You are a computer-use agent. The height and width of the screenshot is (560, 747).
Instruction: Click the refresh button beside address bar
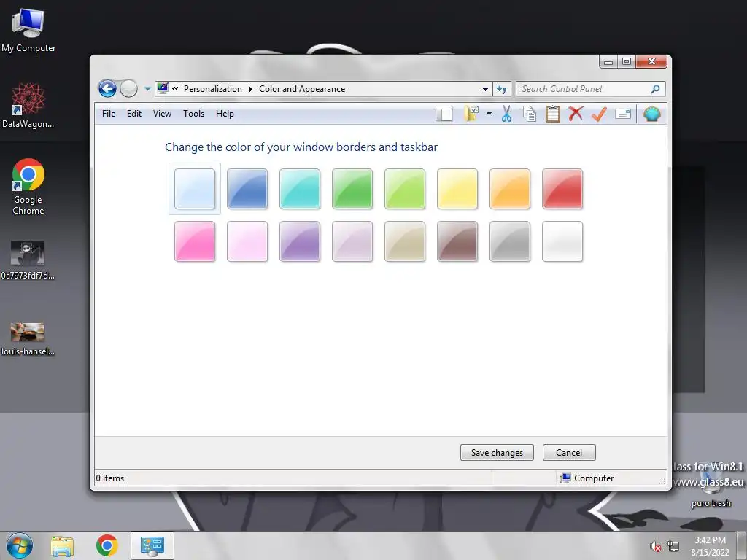click(502, 89)
